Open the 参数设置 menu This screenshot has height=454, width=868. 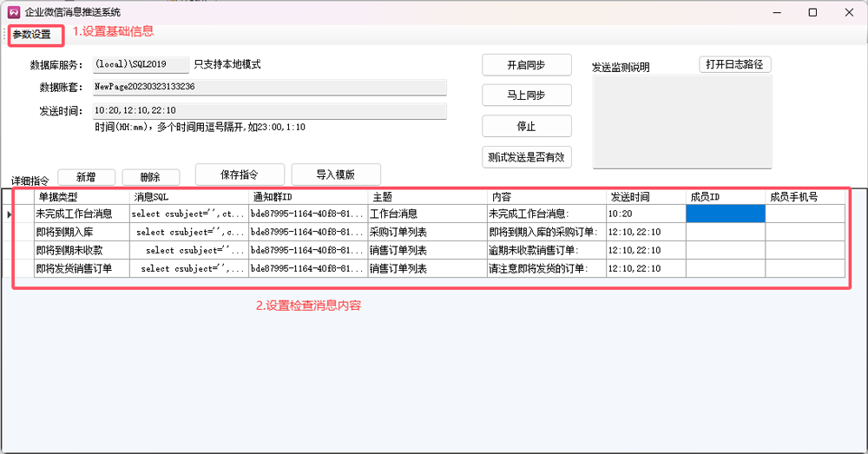click(x=32, y=35)
